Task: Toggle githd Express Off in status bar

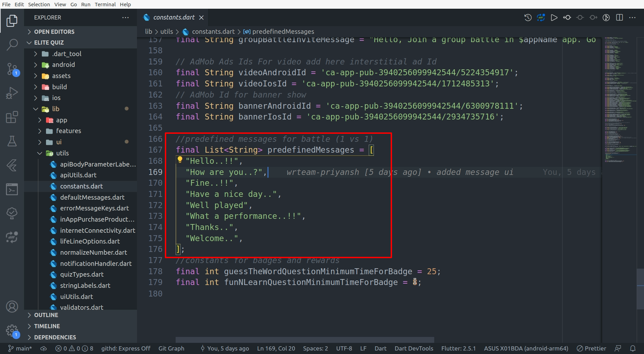Action: [126, 348]
